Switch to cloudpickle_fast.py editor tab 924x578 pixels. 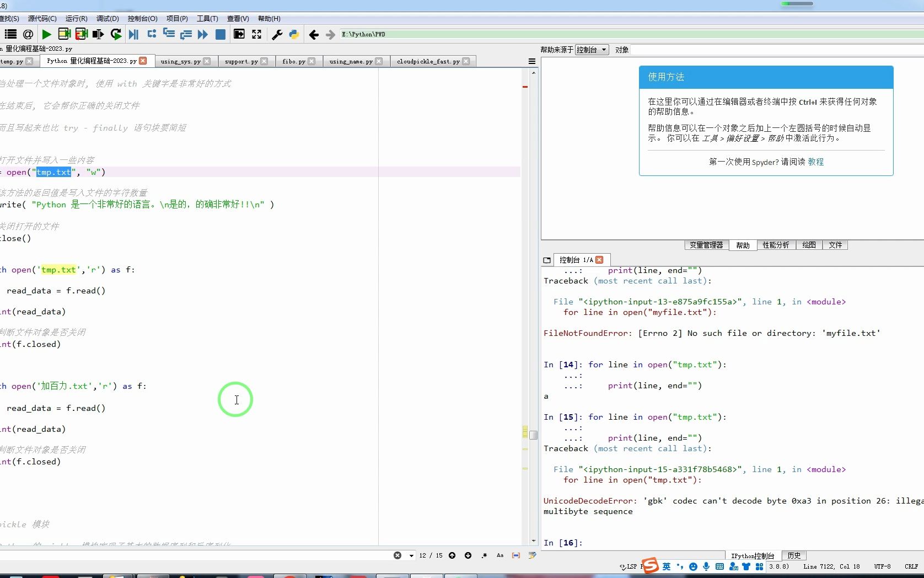(428, 61)
